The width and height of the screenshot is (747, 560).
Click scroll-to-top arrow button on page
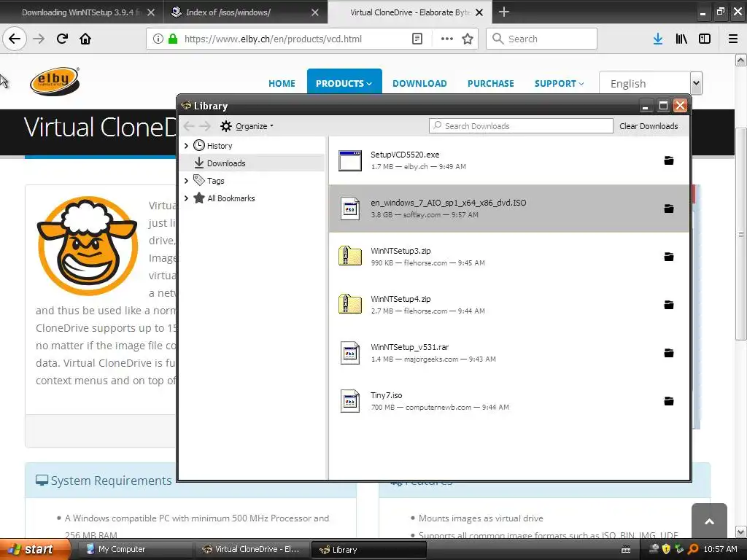709,521
